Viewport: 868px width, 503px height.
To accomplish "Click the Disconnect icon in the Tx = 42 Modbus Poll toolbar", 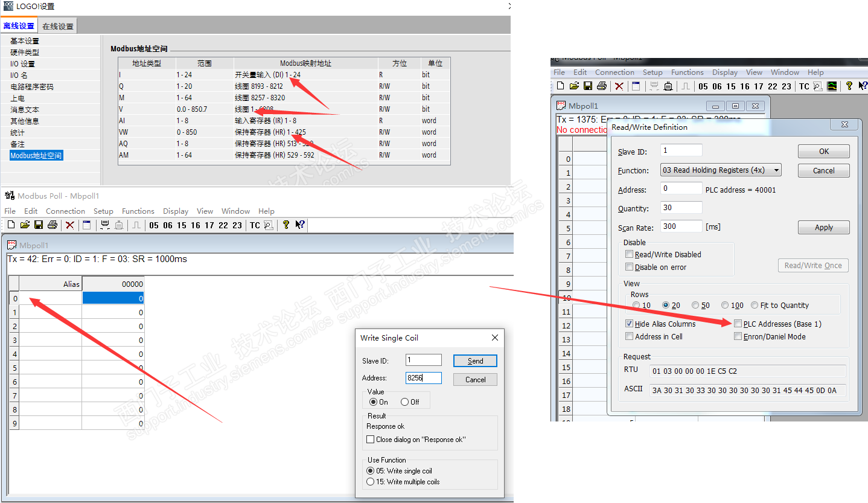I will pyautogui.click(x=105, y=225).
